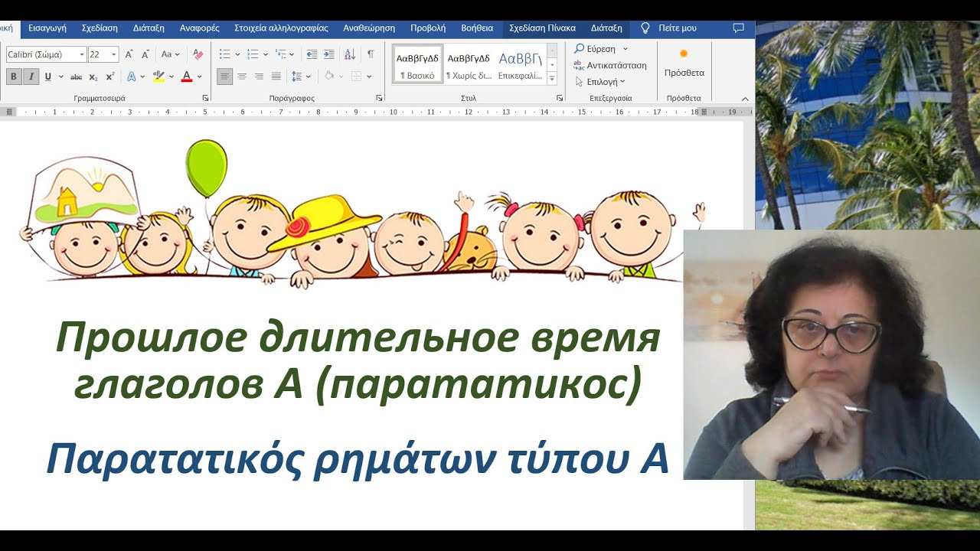This screenshot has width=980, height=551.
Task: Open the Προβολή tab
Action: [428, 28]
